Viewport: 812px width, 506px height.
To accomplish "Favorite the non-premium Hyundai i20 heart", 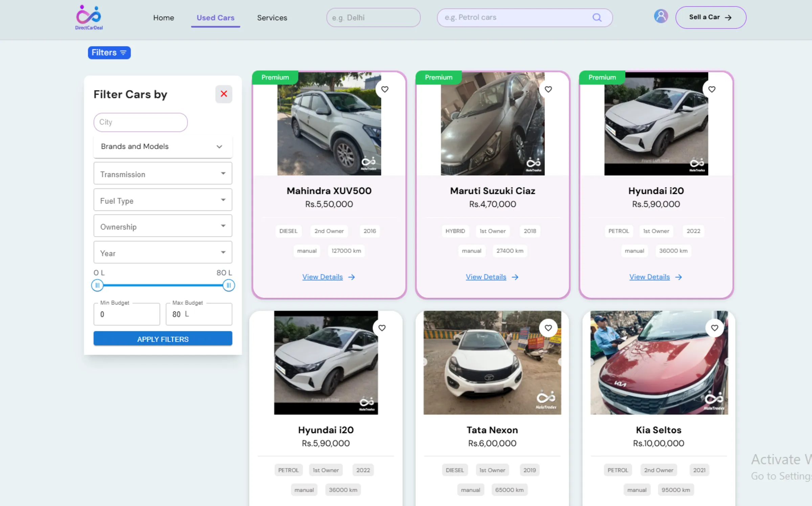I will 382,328.
